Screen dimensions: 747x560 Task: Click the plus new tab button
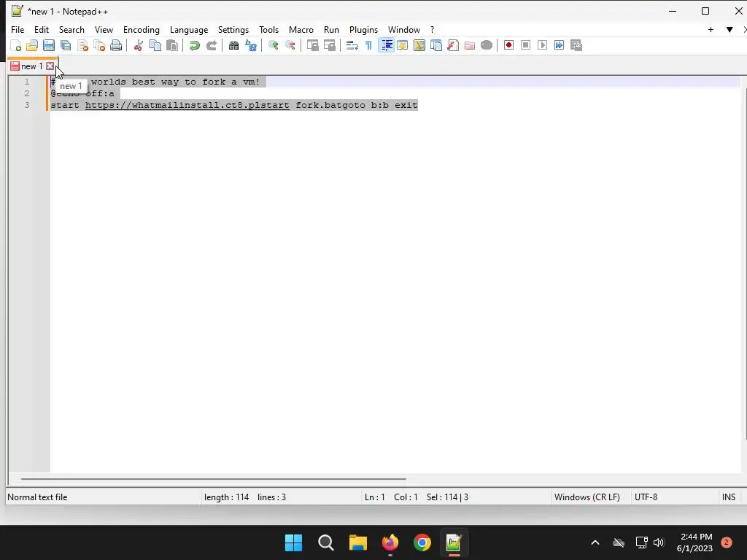coord(711,29)
